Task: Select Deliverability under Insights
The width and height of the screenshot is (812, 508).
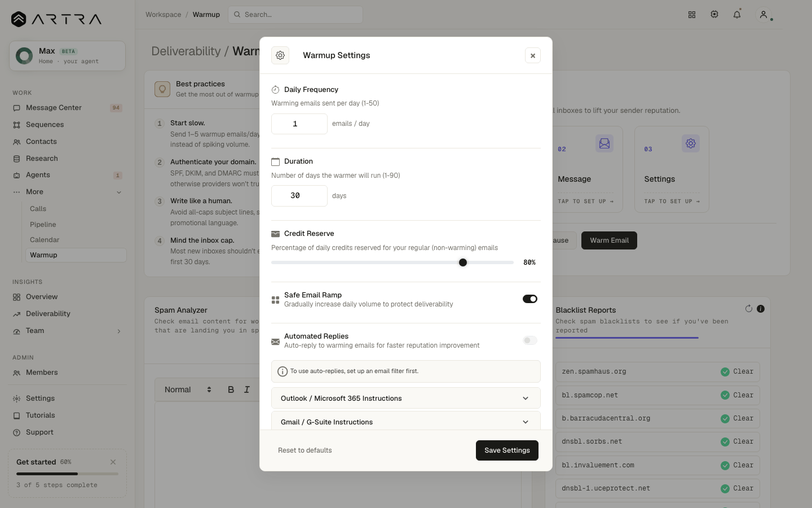Action: click(x=68, y=314)
